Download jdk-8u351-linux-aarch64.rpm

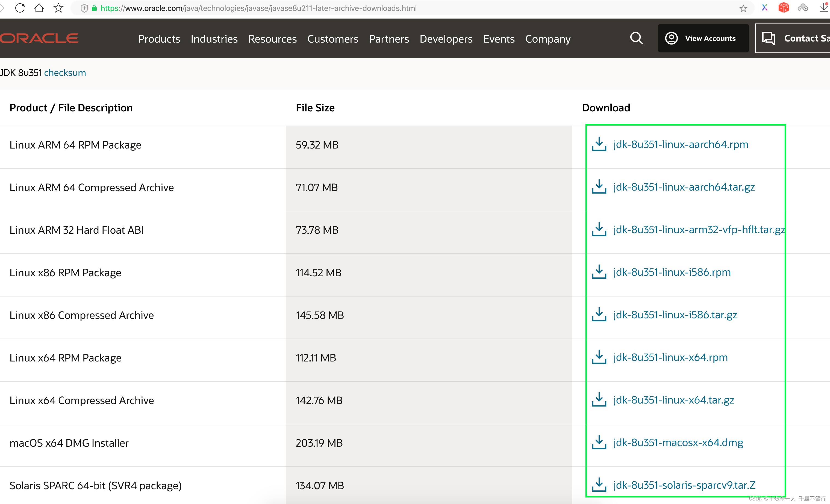[x=681, y=144]
